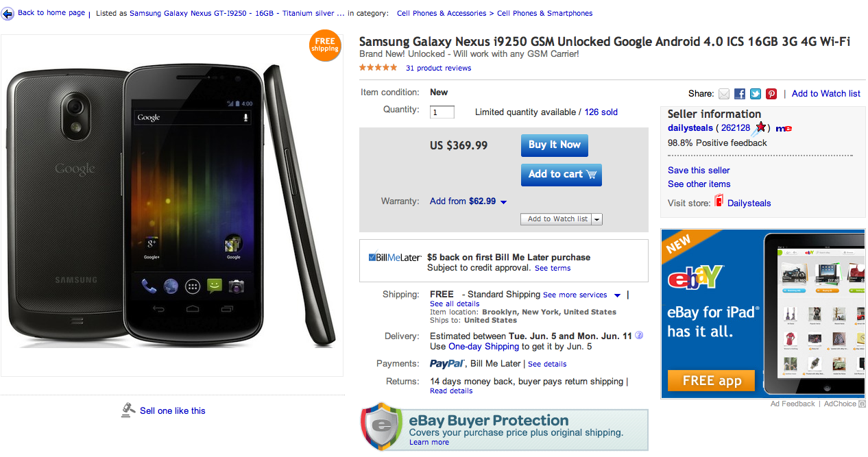This screenshot has height=457, width=868.
Task: Click the Dailysteals store icon
Action: point(719,201)
